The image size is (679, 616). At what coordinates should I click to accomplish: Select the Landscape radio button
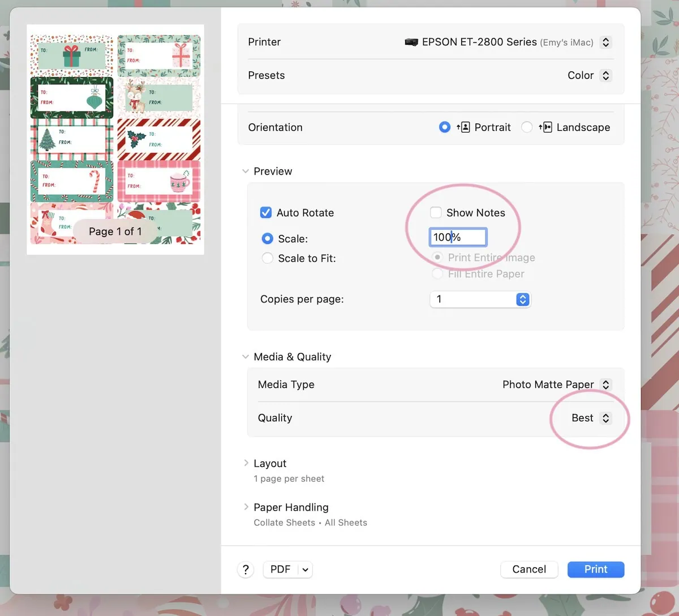pos(527,127)
